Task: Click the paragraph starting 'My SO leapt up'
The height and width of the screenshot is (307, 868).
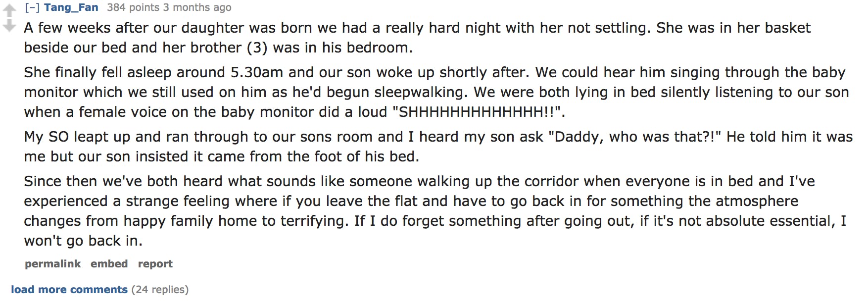Action: 438,147
